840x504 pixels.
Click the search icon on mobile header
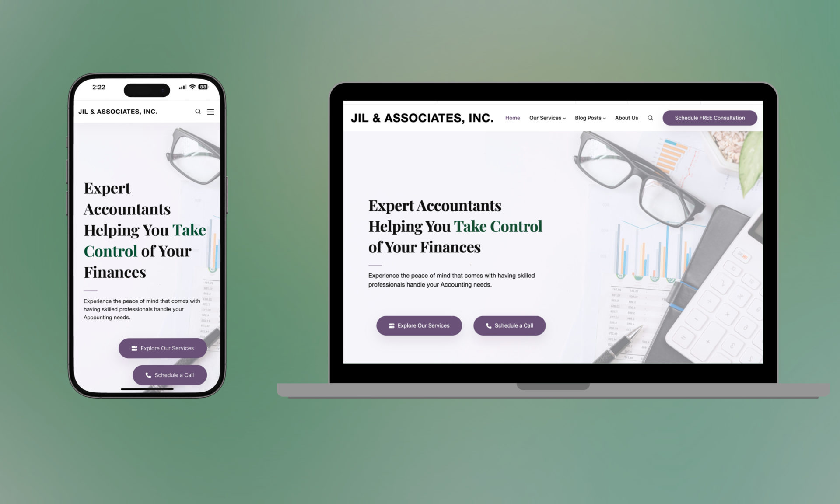coord(199,112)
